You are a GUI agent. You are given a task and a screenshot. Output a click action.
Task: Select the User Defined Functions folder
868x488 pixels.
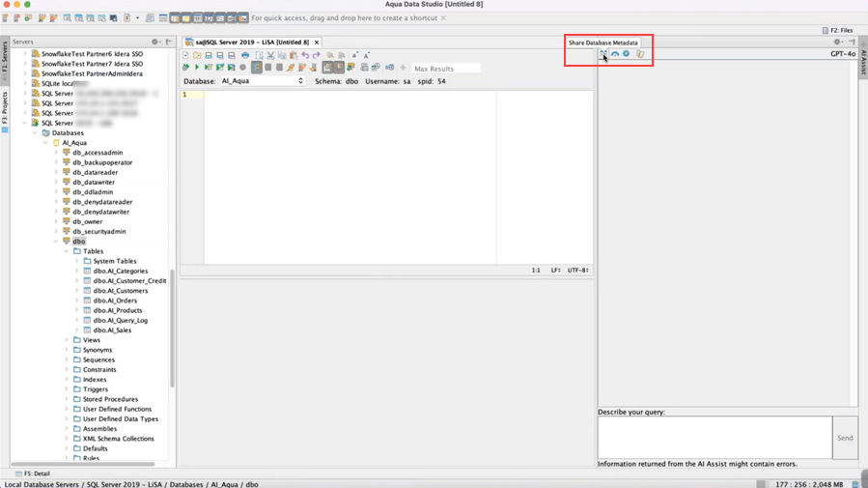tap(117, 409)
